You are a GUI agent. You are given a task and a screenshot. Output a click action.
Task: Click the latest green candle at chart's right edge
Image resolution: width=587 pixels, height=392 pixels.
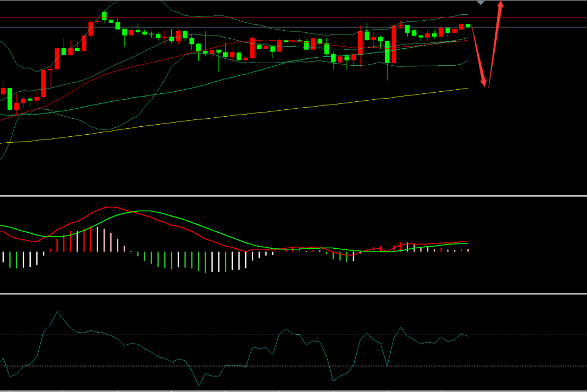pos(468,25)
